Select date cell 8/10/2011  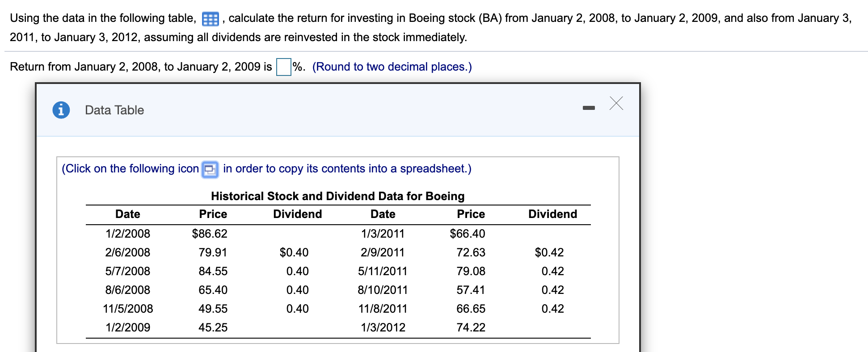click(x=383, y=290)
